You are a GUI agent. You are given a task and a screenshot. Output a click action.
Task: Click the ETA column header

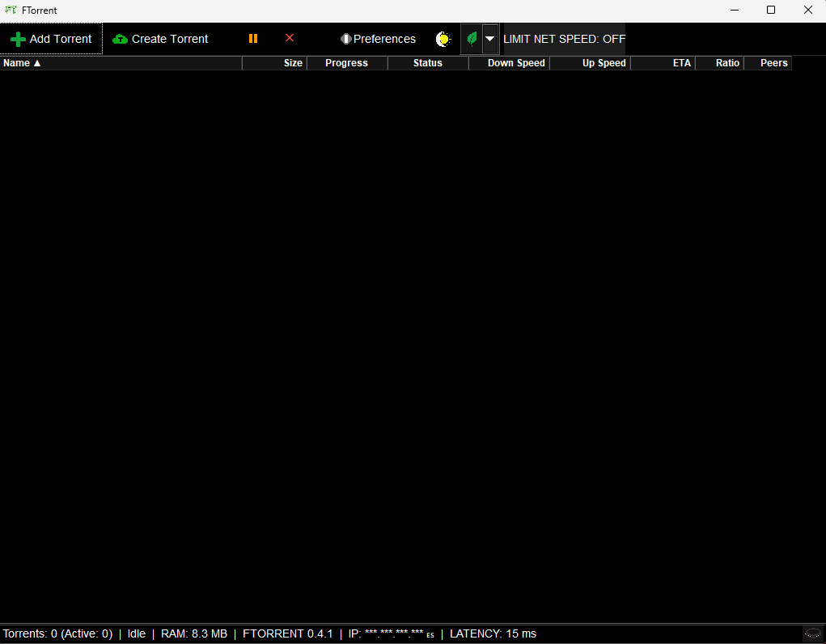click(663, 63)
